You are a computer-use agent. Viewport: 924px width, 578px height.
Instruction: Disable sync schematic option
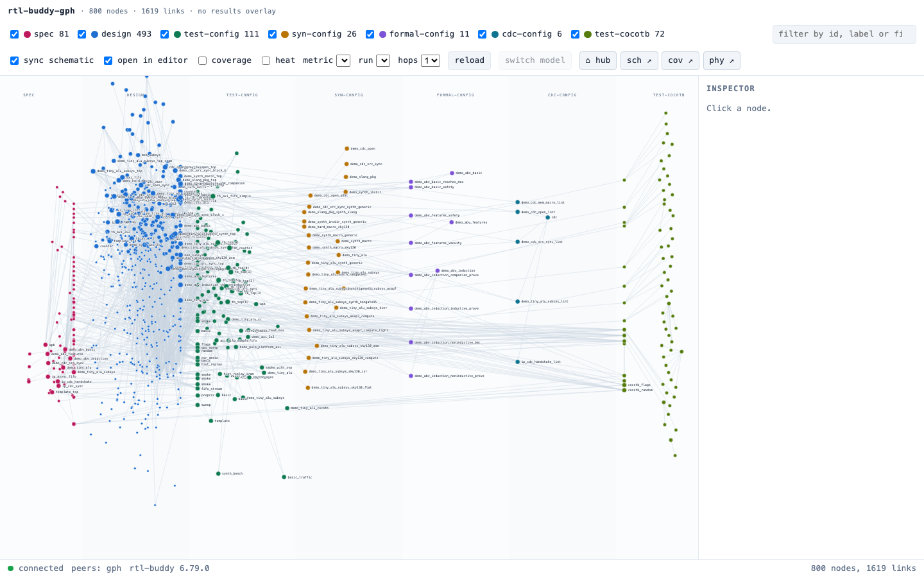coord(14,60)
